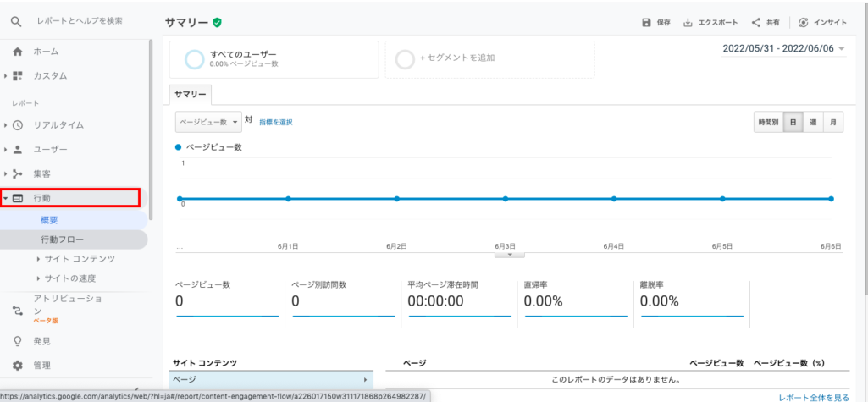Click the 集客 acquisition icon
The height and width of the screenshot is (402, 868).
click(18, 174)
